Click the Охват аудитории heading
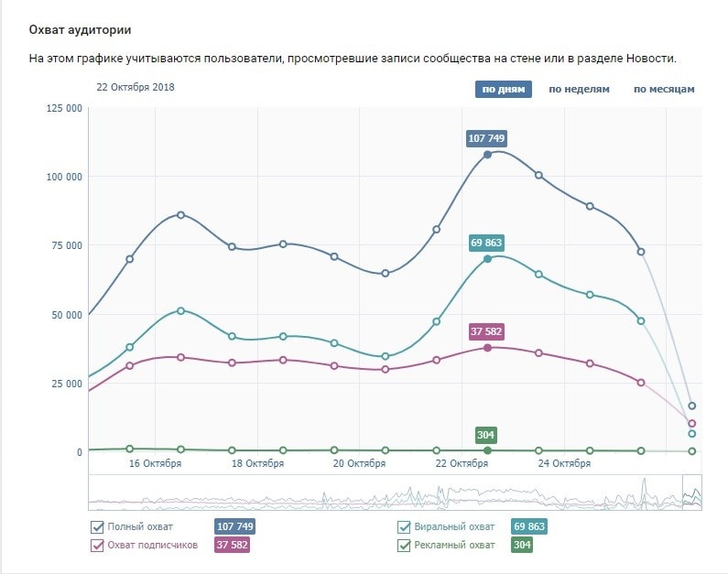 click(80, 30)
